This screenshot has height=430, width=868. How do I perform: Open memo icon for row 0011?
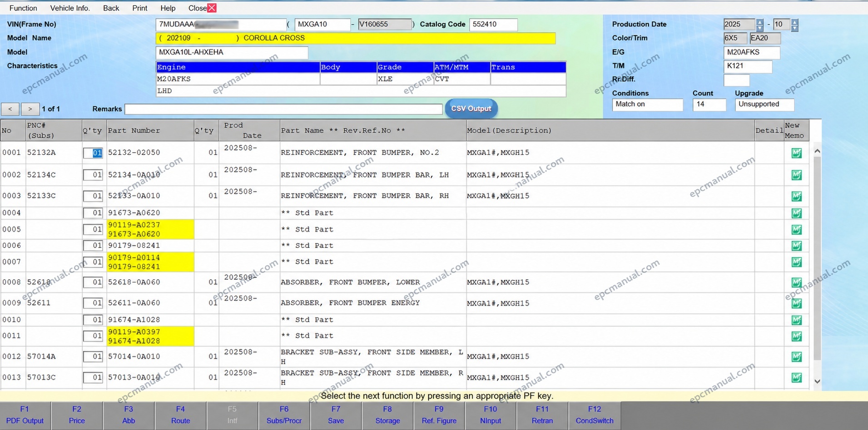pos(796,336)
